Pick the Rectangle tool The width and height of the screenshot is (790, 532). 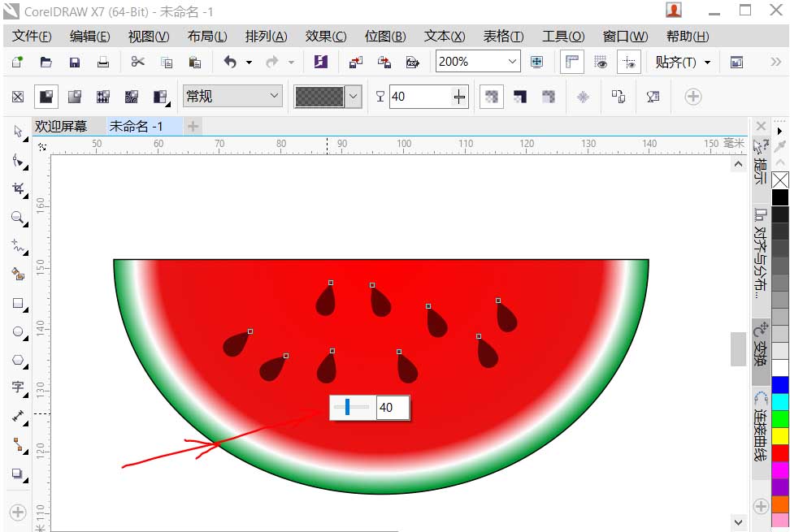pyautogui.click(x=18, y=304)
